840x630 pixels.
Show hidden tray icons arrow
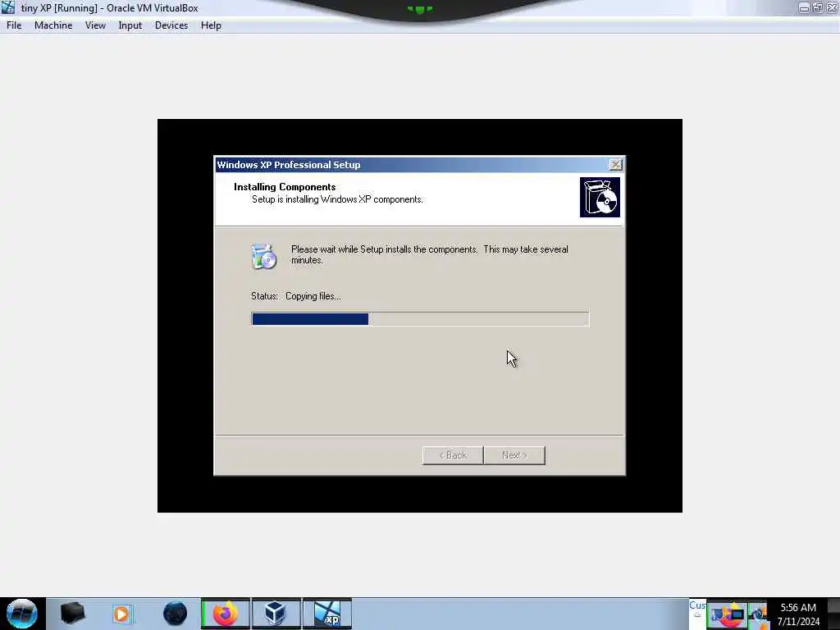(697, 615)
